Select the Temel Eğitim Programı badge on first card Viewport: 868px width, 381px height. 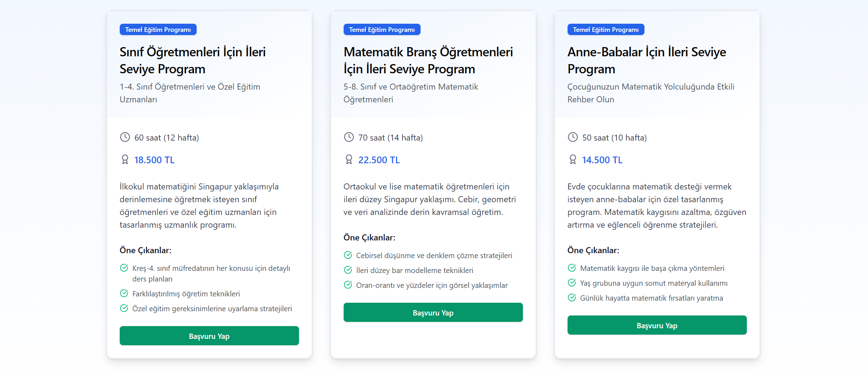[x=158, y=29]
